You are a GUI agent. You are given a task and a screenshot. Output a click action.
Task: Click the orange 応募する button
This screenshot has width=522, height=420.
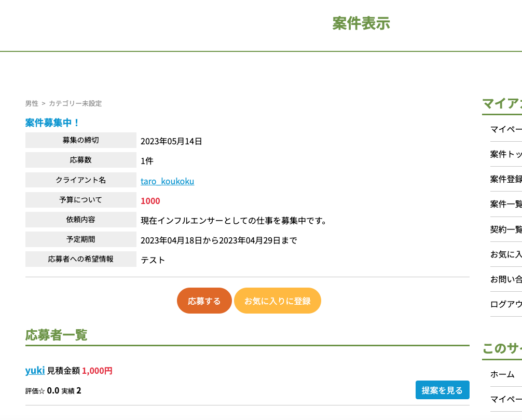[204, 301]
